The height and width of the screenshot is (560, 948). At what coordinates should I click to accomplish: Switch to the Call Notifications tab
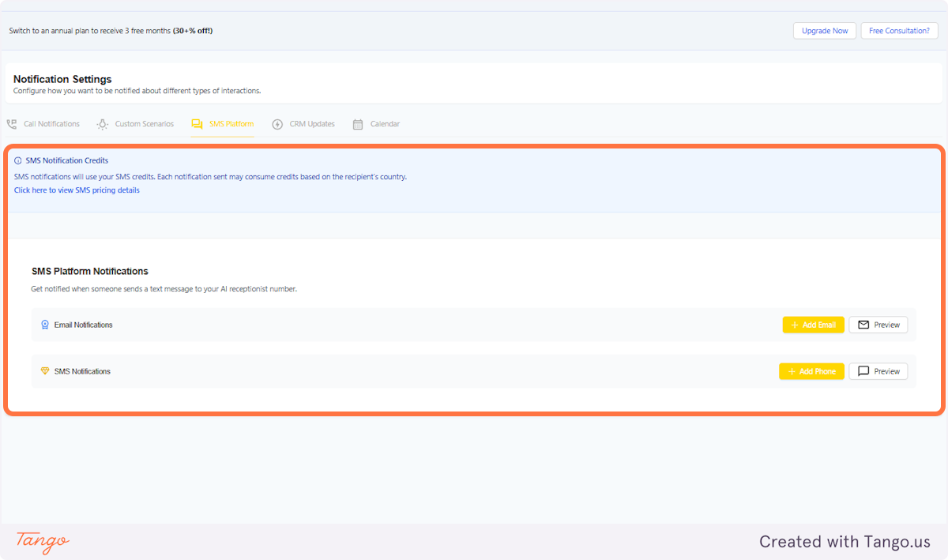coord(51,124)
